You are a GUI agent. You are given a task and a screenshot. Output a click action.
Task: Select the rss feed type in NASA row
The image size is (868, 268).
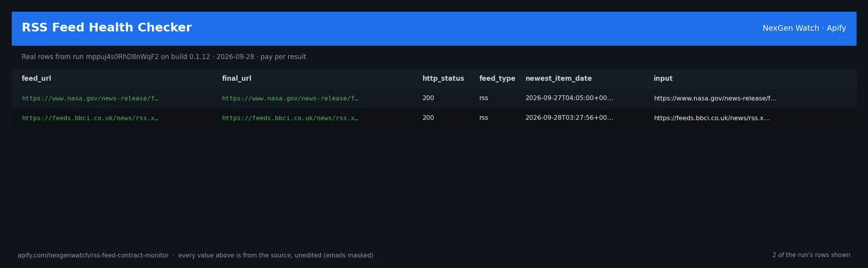point(484,98)
